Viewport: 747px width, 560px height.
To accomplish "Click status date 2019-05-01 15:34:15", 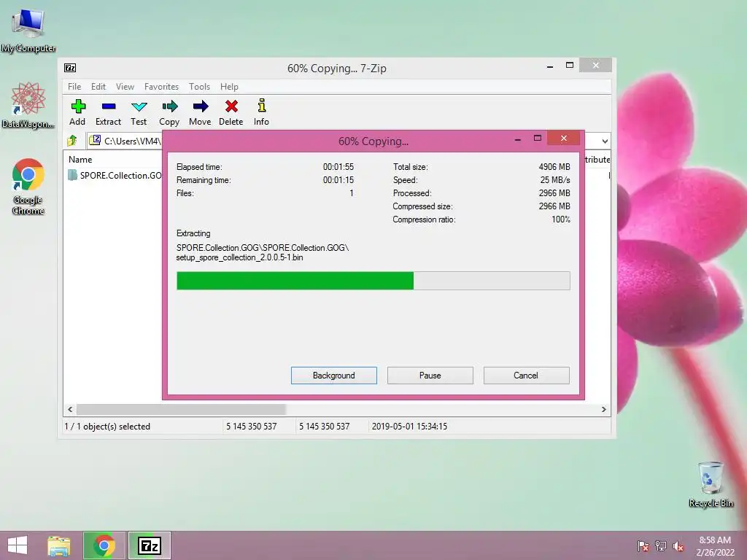I will click(409, 426).
